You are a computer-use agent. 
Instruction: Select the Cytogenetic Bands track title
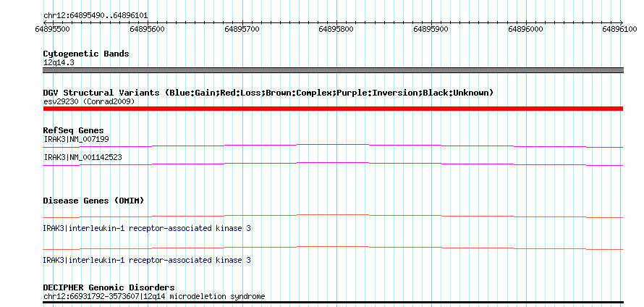click(x=86, y=54)
